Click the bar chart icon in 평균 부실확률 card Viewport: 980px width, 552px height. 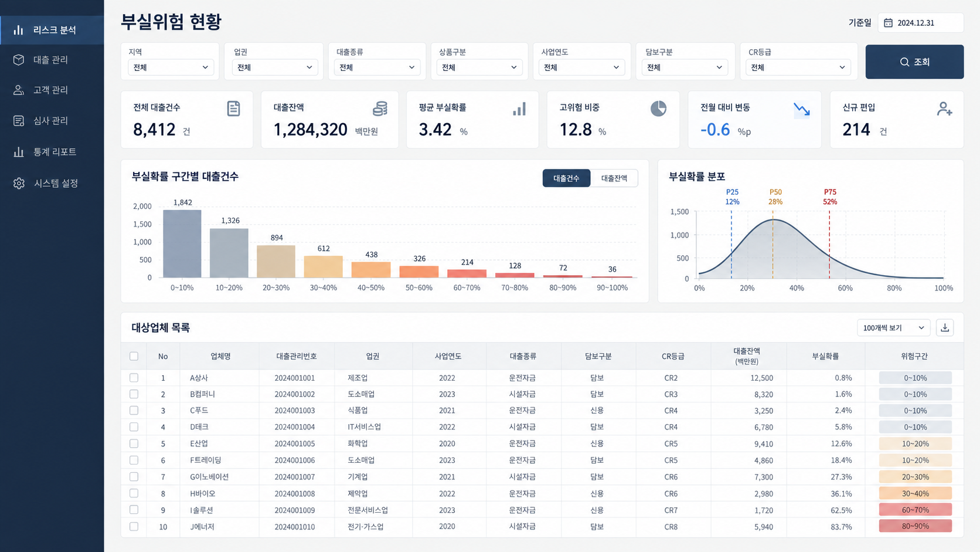[519, 109]
